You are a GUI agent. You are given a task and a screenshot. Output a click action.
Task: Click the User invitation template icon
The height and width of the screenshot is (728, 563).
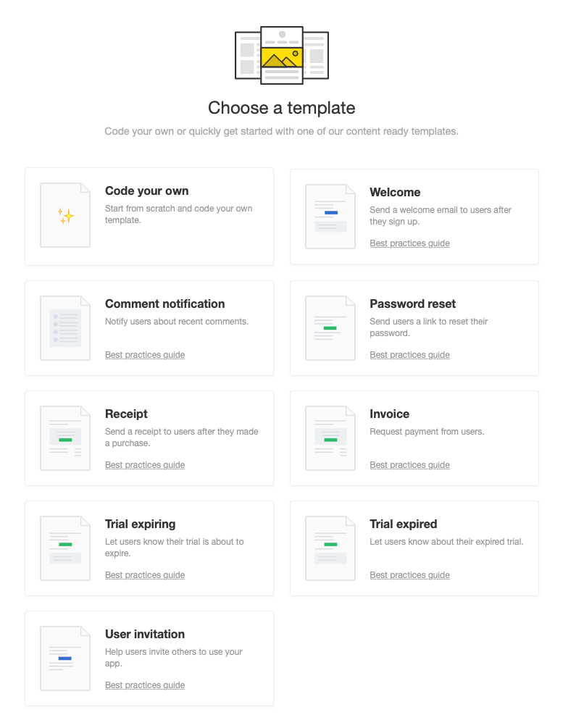64,658
